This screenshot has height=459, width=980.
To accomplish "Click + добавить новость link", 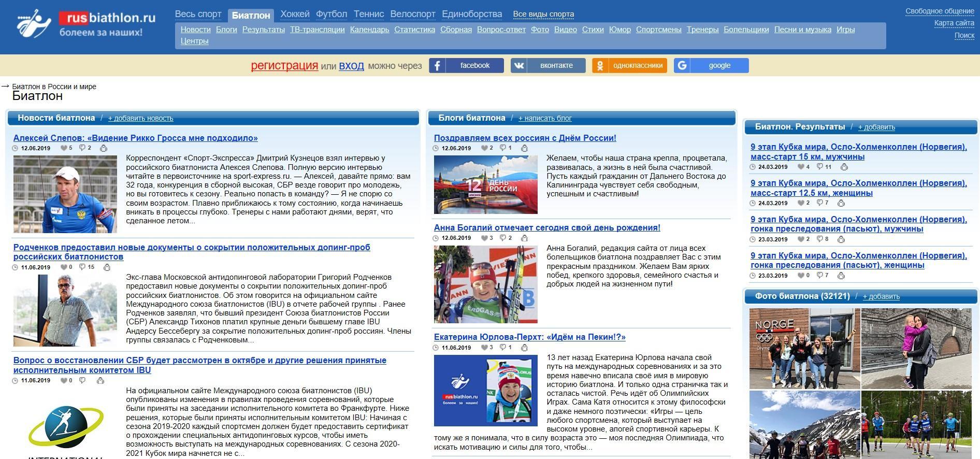I will (x=140, y=118).
